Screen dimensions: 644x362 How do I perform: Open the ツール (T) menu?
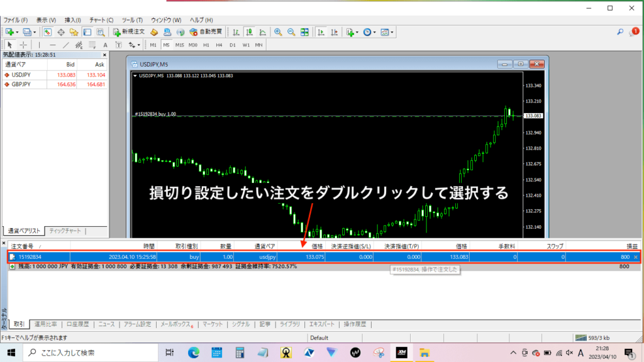click(x=132, y=20)
